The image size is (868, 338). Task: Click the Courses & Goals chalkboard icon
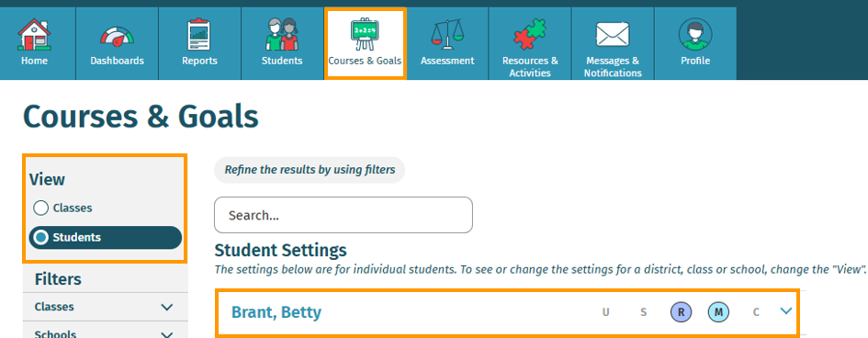(365, 34)
